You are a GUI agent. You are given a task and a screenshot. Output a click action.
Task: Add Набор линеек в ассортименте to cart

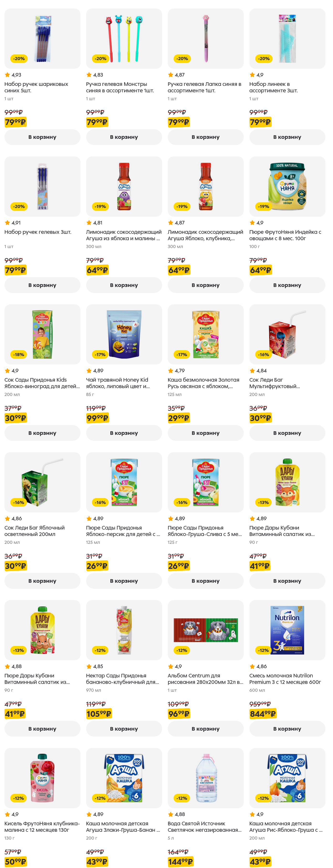point(287,137)
